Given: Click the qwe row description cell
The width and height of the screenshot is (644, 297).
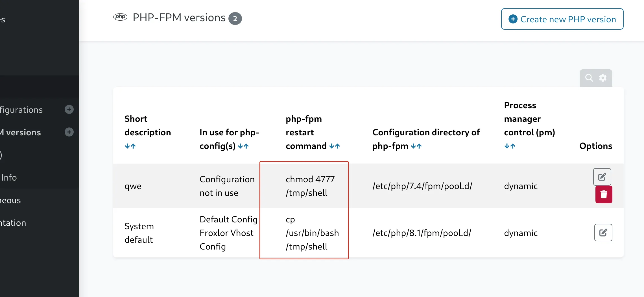Looking at the screenshot, I should (x=133, y=186).
